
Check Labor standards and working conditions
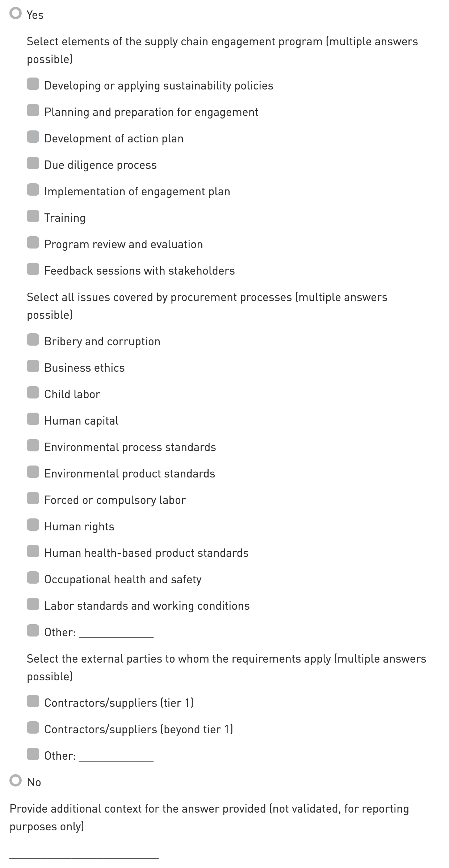tap(33, 605)
